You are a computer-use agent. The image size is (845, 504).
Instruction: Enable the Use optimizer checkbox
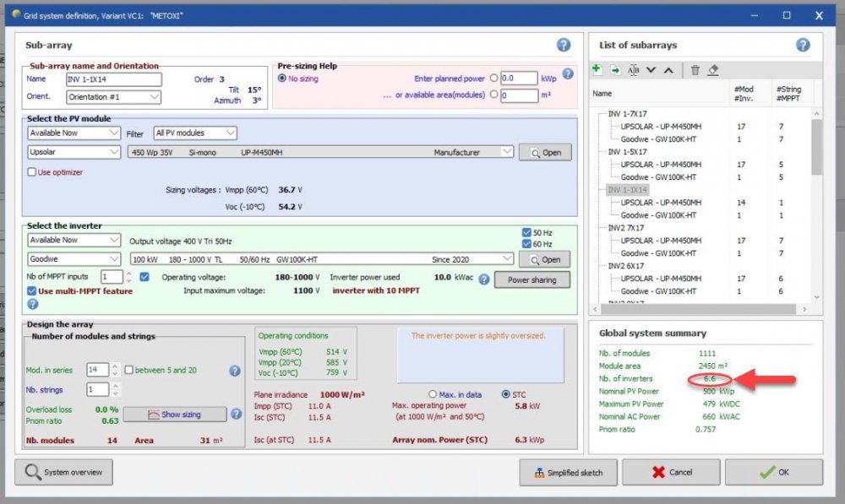(32, 171)
